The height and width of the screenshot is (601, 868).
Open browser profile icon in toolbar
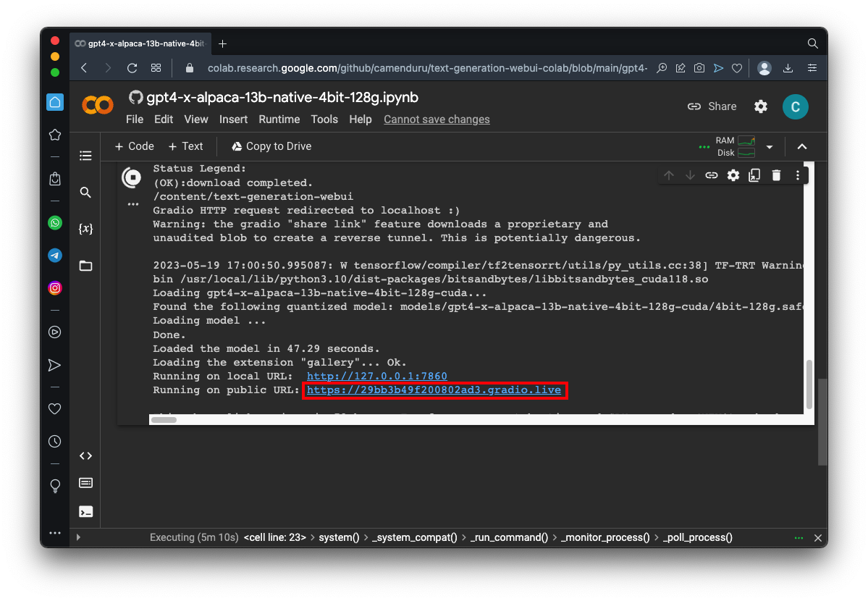coord(764,68)
